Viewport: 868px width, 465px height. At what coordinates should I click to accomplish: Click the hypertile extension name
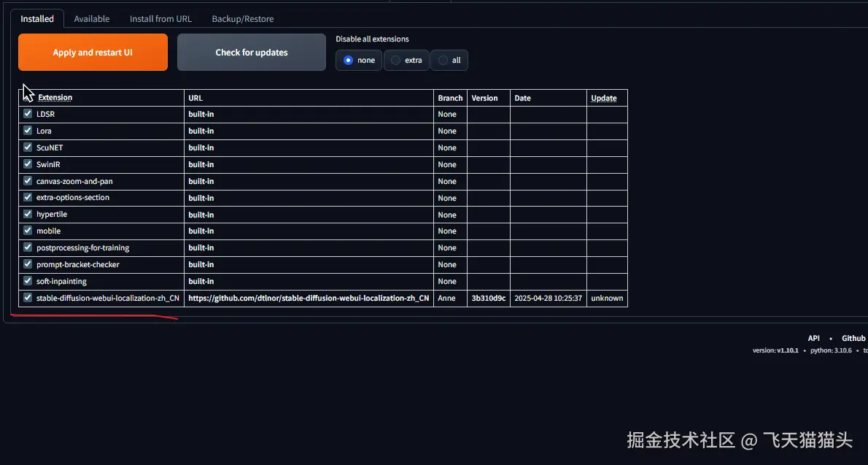click(52, 214)
